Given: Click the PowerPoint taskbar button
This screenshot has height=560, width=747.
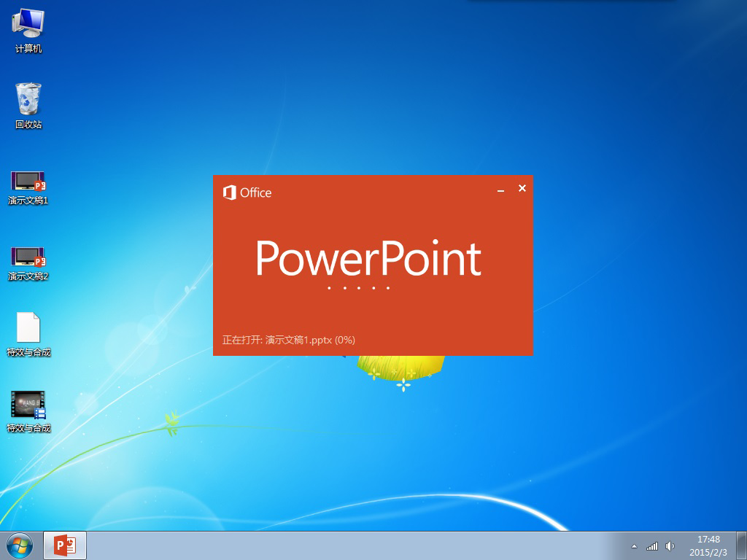Looking at the screenshot, I should pyautogui.click(x=65, y=545).
